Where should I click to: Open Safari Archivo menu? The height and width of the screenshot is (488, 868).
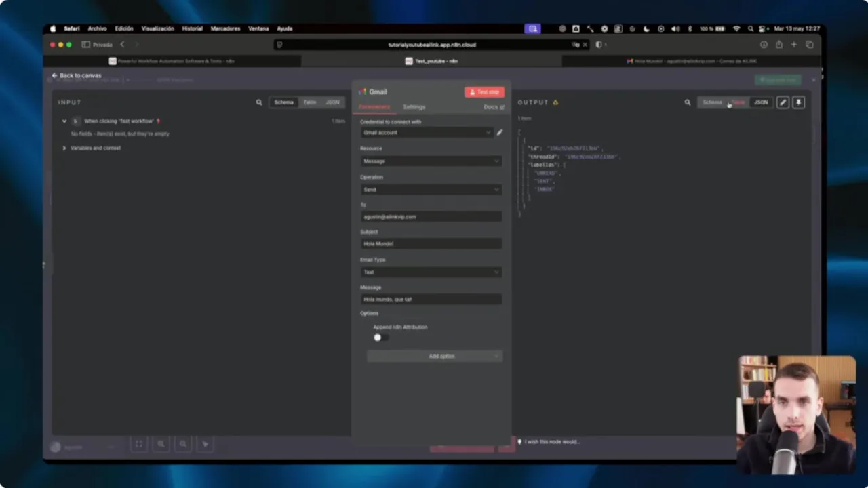coord(97,28)
